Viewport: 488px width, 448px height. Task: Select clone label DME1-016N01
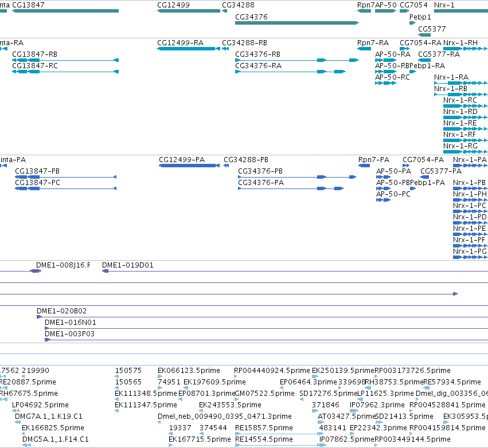(71, 323)
